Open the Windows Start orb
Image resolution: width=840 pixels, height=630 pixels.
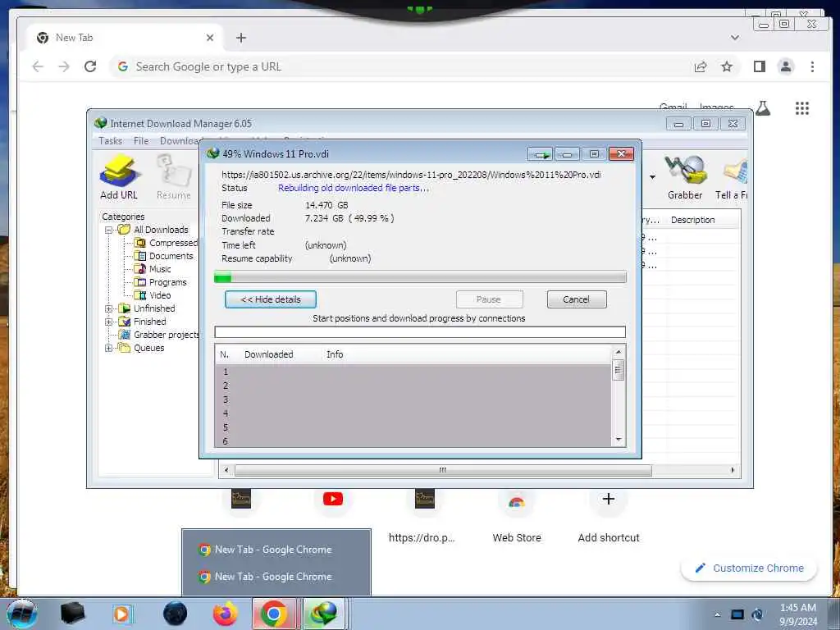pos(22,614)
